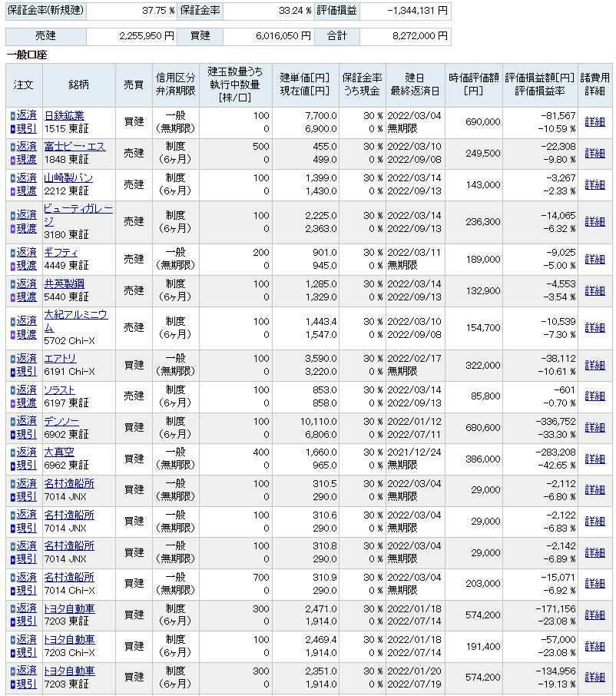This screenshot has width=616, height=696.
Task: Click 現引 for the 日鉄鉱業 position
Action: [x=27, y=128]
